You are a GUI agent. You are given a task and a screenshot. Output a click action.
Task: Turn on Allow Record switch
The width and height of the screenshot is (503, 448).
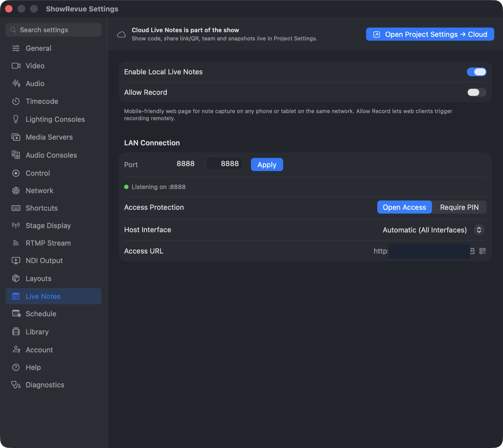[476, 92]
